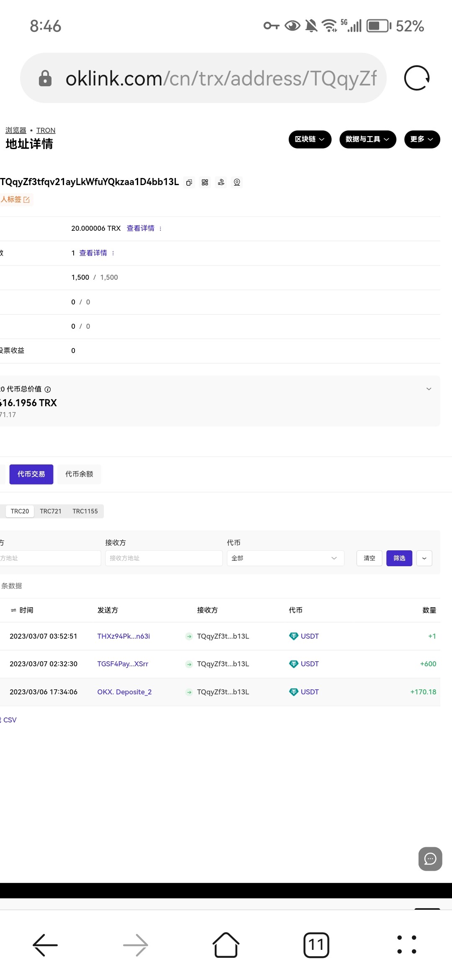
Task: Open sender THXz94Pk...n63i address
Action: (x=123, y=636)
